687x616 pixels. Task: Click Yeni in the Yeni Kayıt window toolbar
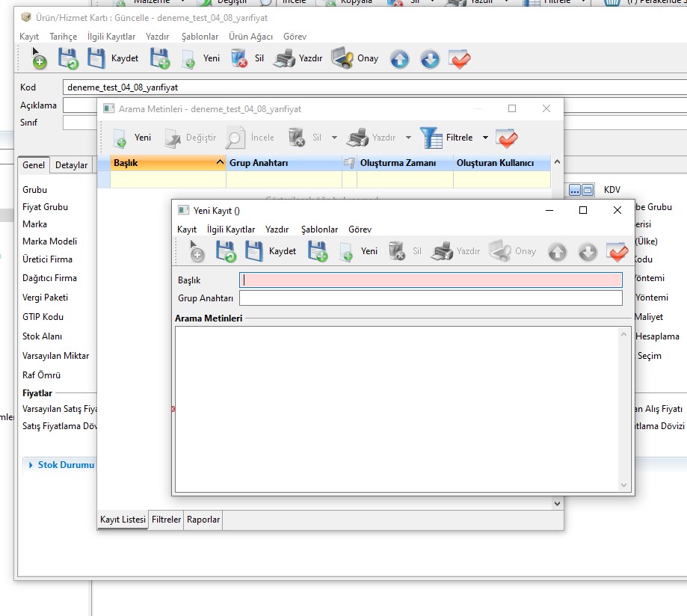[359, 252]
